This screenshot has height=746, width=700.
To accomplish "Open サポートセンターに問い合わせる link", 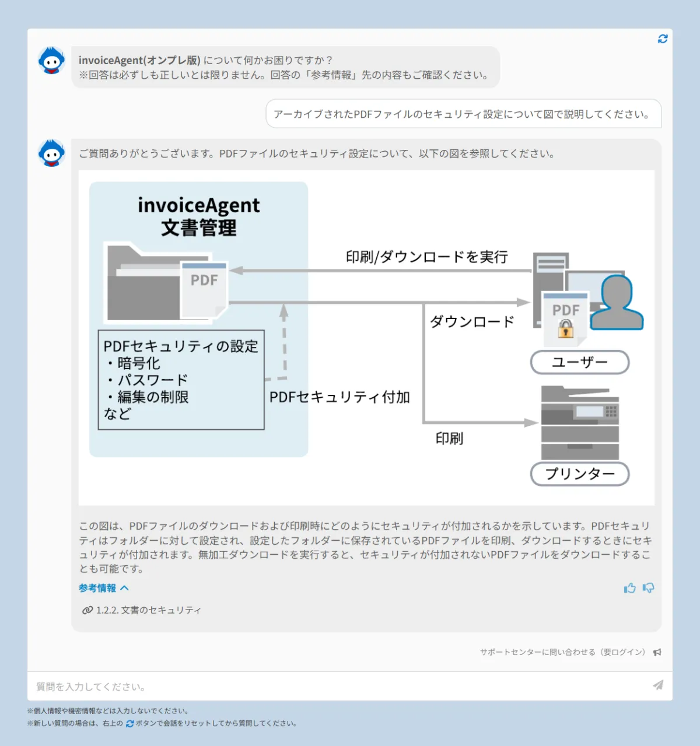I will [x=562, y=652].
